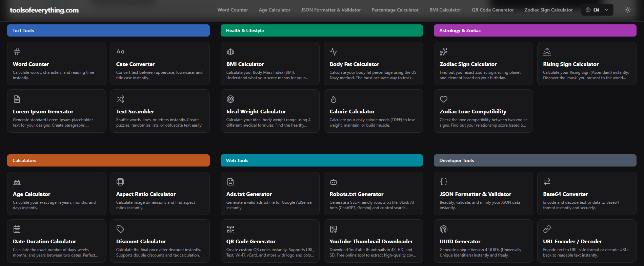Select the purple Astrology & Zodiac header

pyautogui.click(x=535, y=30)
